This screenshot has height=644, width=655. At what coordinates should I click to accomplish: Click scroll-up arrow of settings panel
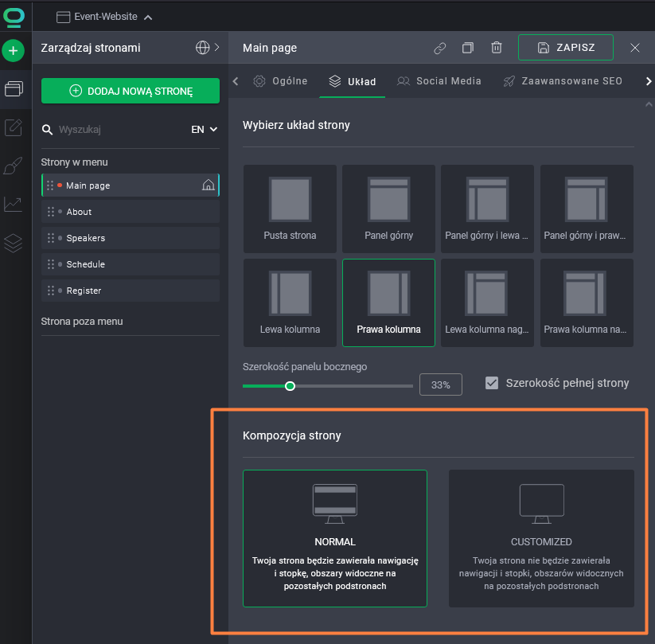(x=649, y=104)
